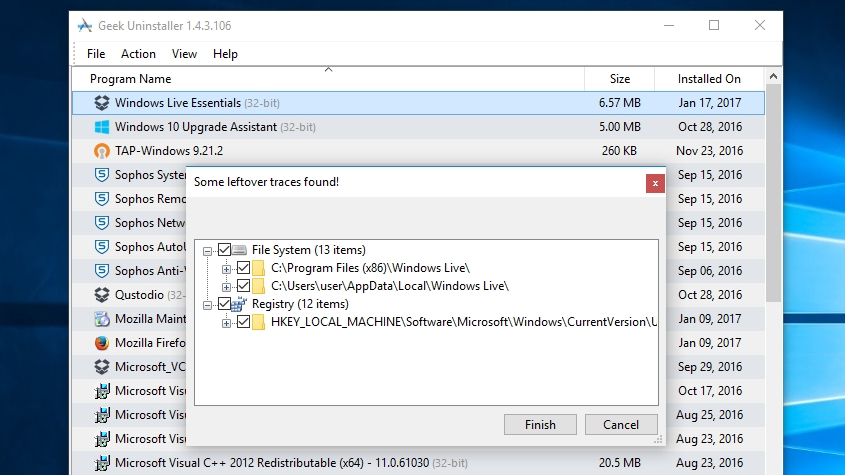The image size is (845, 475).
Task: Expand the Program Files (x86) Windows Live folder
Action: tap(226, 269)
